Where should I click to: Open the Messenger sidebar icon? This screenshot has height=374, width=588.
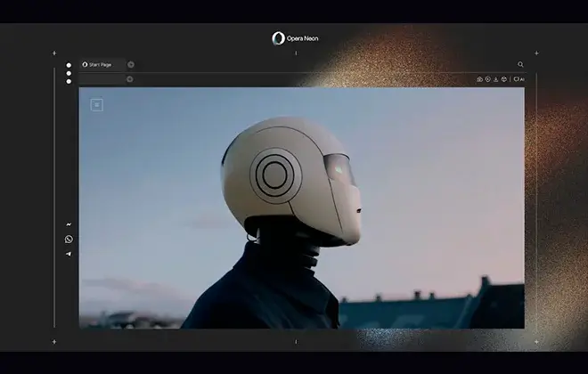click(69, 225)
